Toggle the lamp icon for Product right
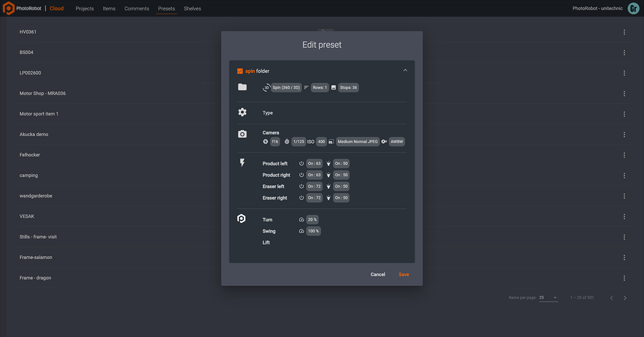The height and width of the screenshot is (337, 644). tap(328, 175)
